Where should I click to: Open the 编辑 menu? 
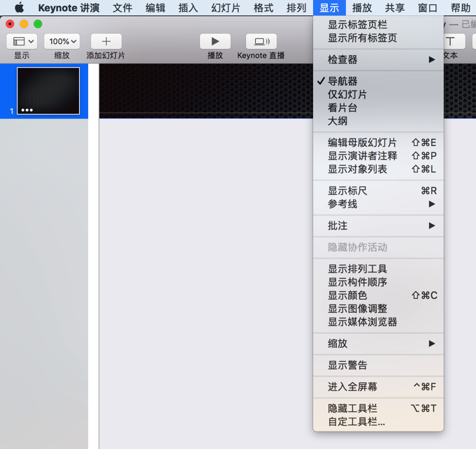click(155, 8)
